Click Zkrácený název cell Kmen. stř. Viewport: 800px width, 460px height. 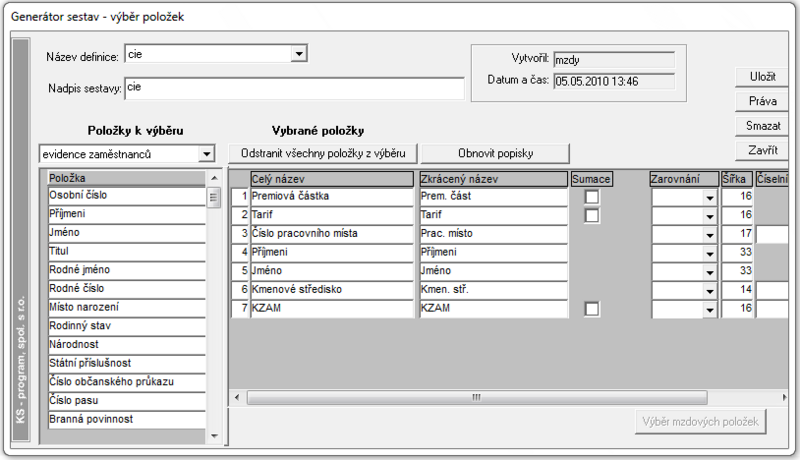coord(493,290)
